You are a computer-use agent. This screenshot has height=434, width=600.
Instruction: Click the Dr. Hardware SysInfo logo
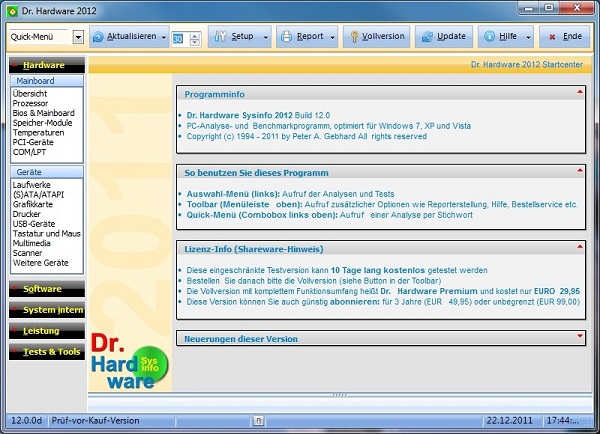pos(129,362)
